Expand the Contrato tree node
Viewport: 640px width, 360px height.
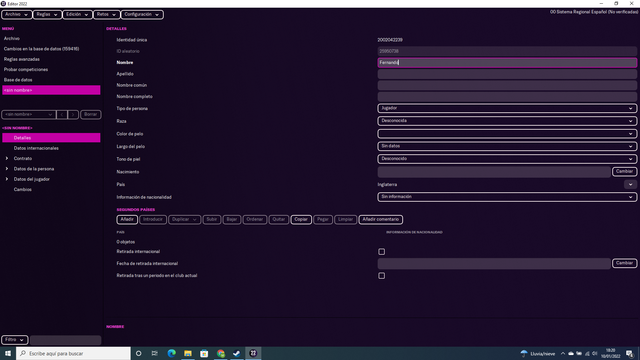(x=7, y=158)
